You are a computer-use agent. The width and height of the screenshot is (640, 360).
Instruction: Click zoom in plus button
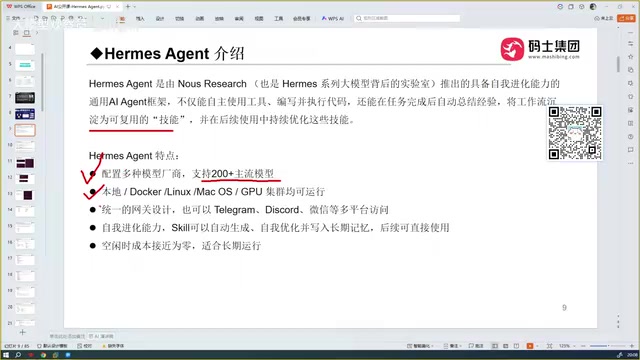(x=632, y=346)
